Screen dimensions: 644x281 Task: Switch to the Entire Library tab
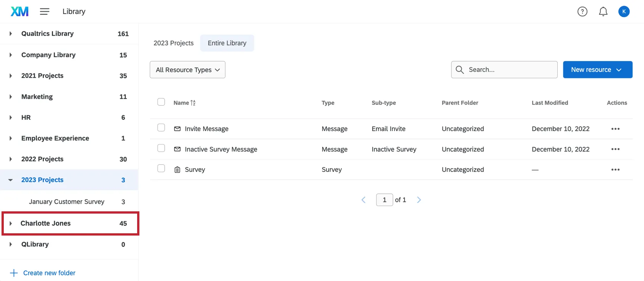coord(227,43)
